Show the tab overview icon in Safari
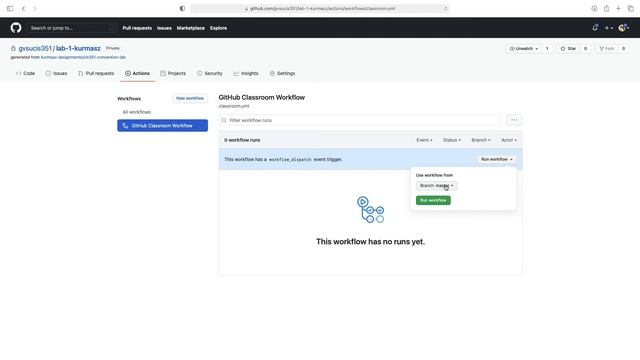This screenshot has height=360, width=640. click(x=631, y=8)
